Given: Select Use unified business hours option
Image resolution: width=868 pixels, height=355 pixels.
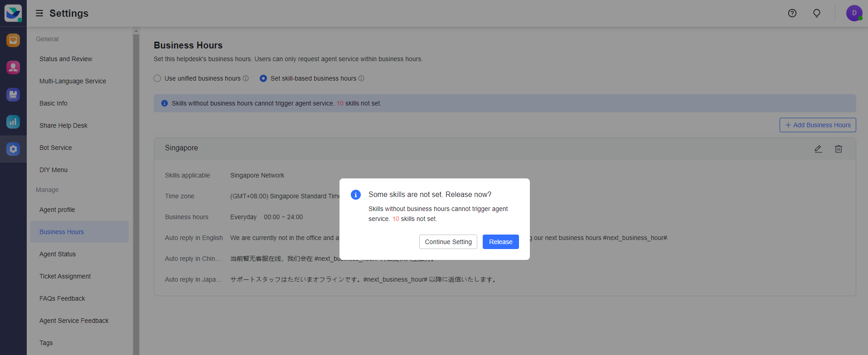Looking at the screenshot, I should 157,78.
